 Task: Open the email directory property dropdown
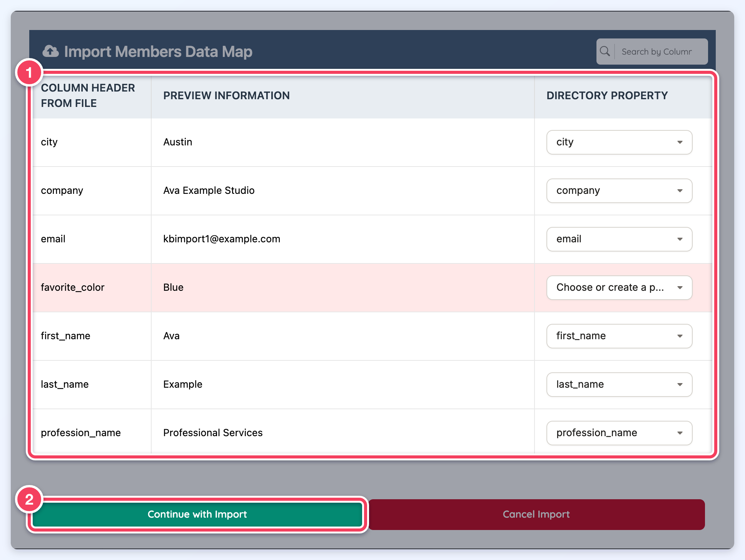pyautogui.click(x=619, y=239)
